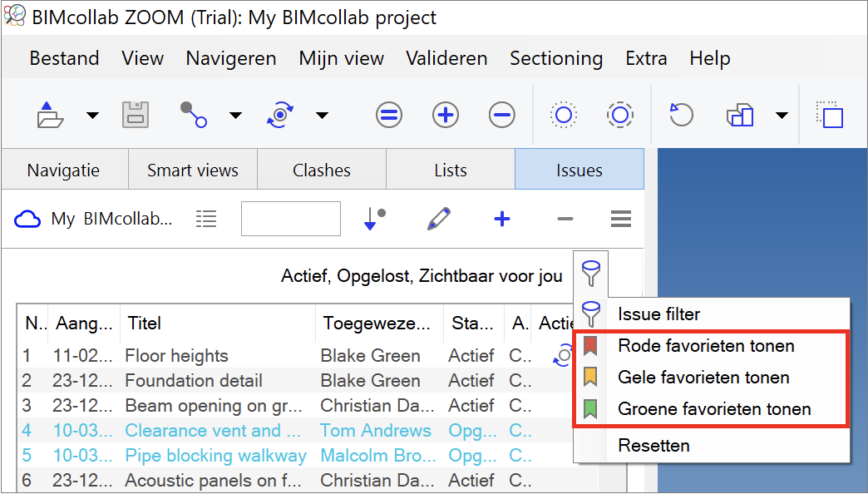Select the Beam opening on gr... issue
This screenshot has width=868, height=494.
click(214, 405)
